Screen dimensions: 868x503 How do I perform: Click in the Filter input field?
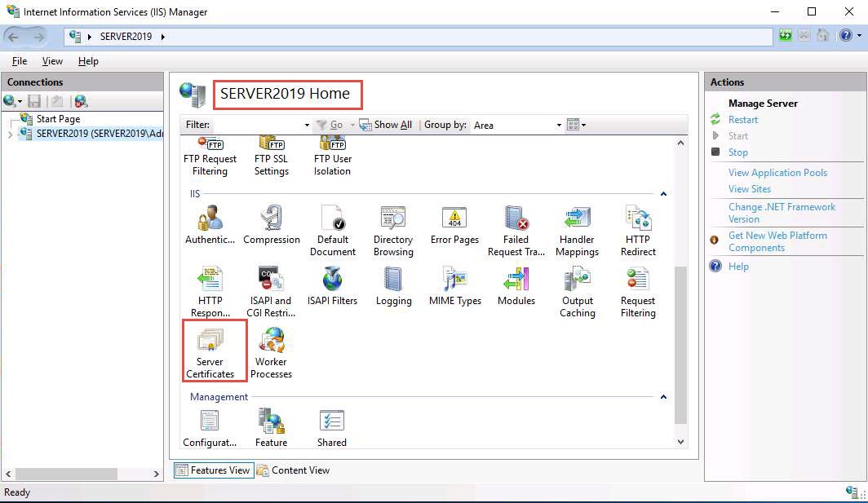pyautogui.click(x=258, y=125)
